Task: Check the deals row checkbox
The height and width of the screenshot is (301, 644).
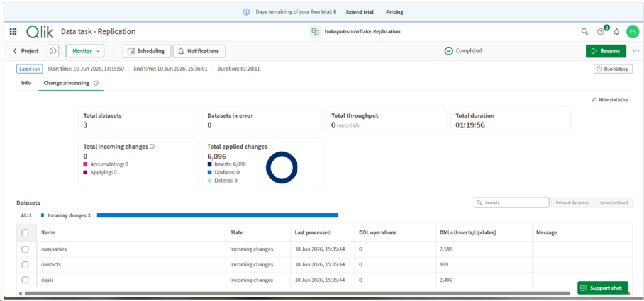Action: 25,280
